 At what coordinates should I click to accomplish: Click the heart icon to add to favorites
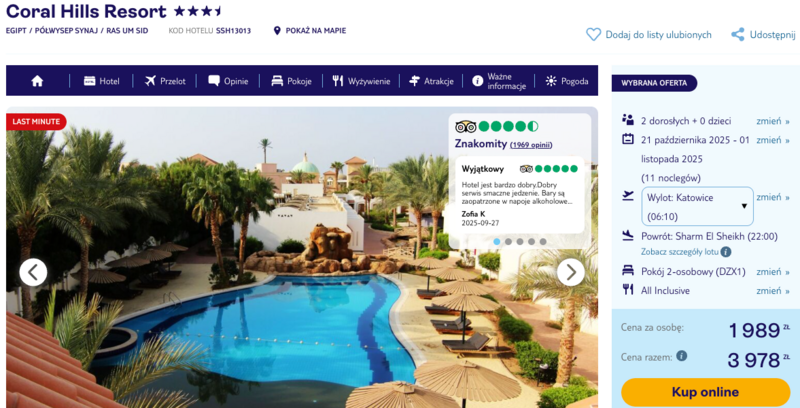[x=593, y=35]
